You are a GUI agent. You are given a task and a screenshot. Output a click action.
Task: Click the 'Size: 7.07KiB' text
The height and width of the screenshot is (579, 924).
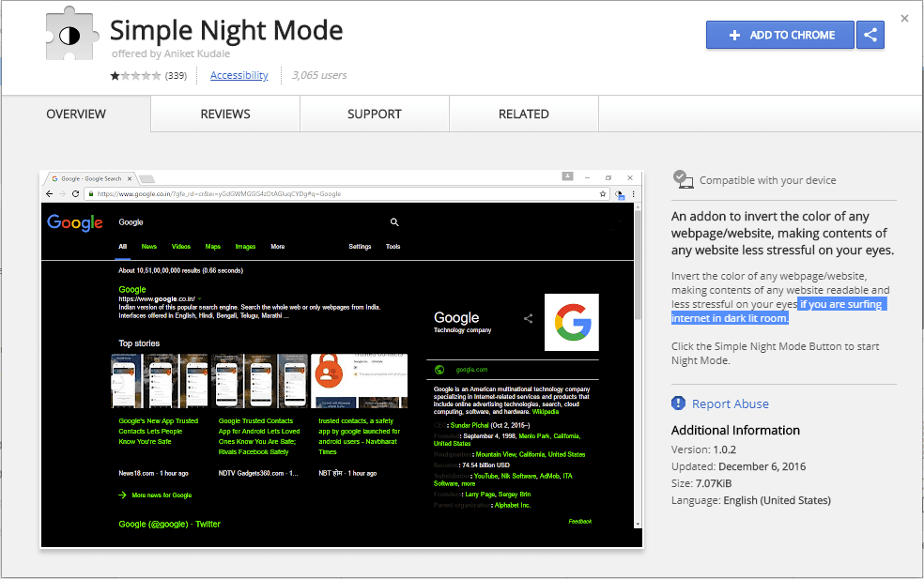pos(701,483)
